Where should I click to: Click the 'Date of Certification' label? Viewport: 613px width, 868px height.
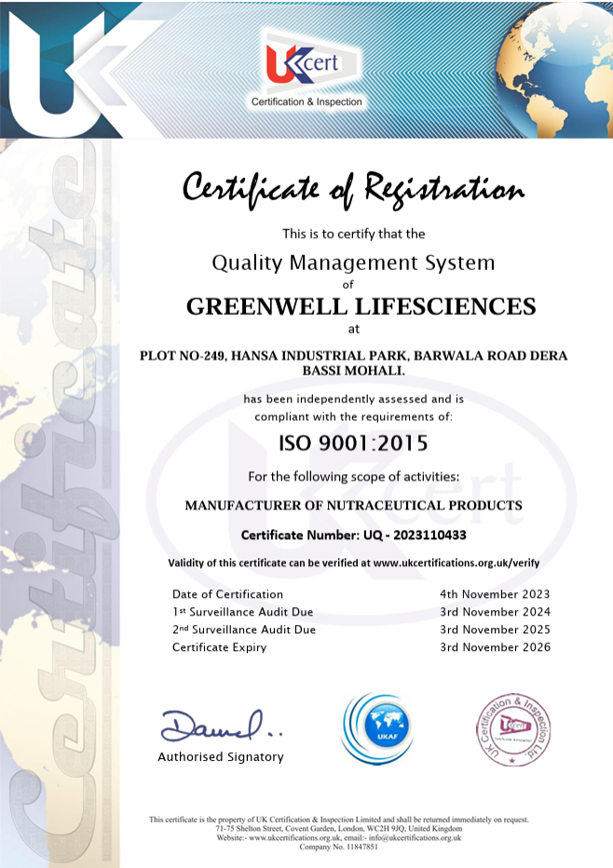[227, 594]
